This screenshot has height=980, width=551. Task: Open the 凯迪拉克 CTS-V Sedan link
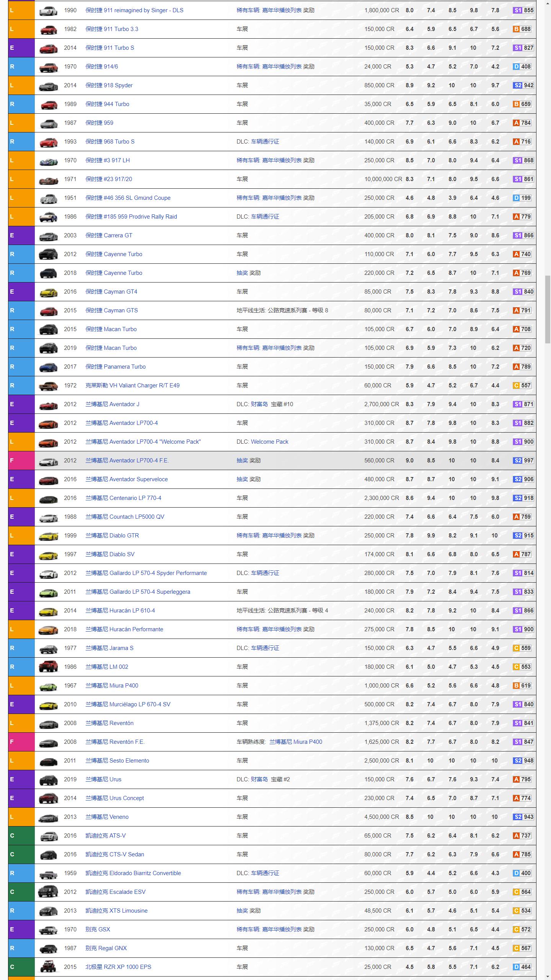[x=115, y=854]
